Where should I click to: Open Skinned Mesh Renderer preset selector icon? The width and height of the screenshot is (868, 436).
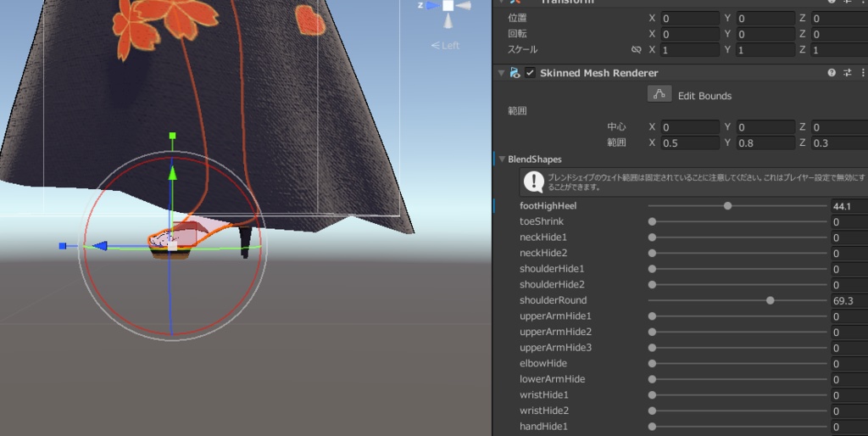coord(848,73)
